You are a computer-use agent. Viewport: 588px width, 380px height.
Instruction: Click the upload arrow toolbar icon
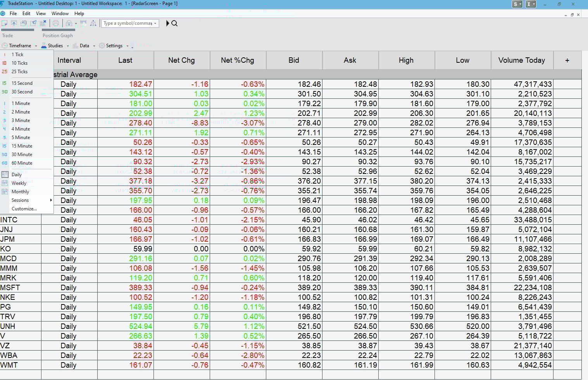[14, 23]
